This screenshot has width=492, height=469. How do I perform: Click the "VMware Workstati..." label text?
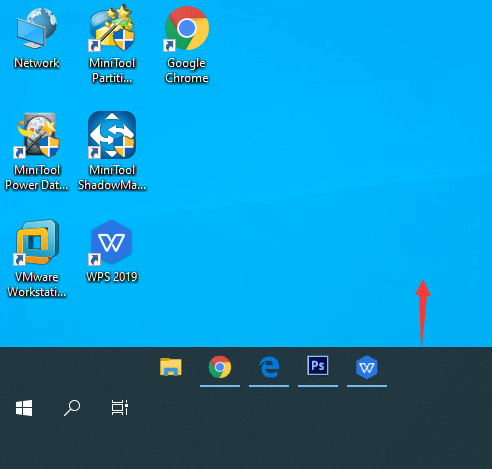click(37, 284)
